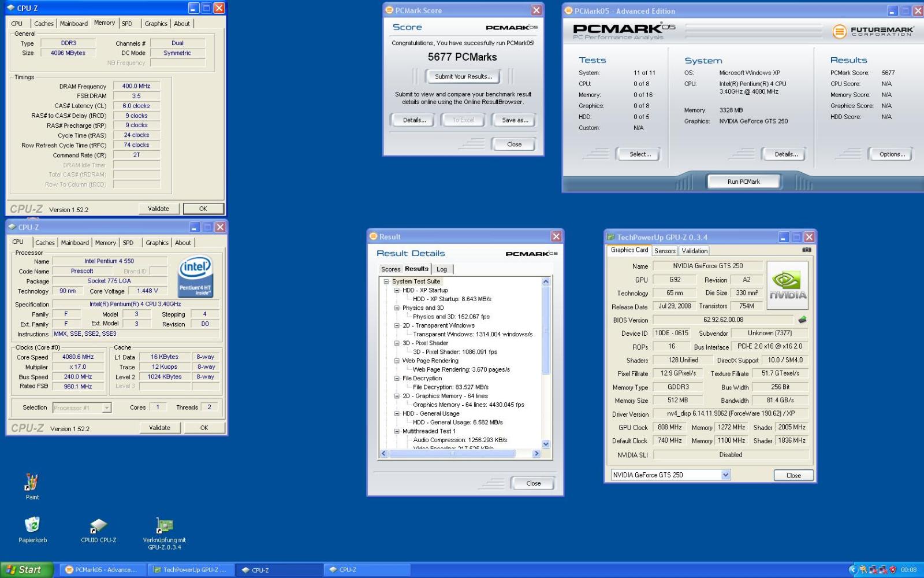The image size is (924, 578).
Task: Select 'File Decryption: 83.527 MB/s' result row
Action: tap(450, 387)
